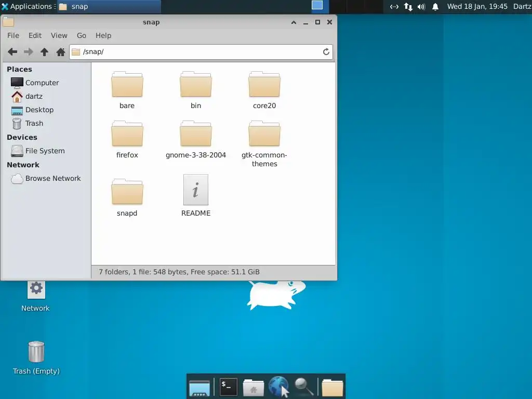Select the bare folder
This screenshot has width=532, height=399.
(x=127, y=90)
